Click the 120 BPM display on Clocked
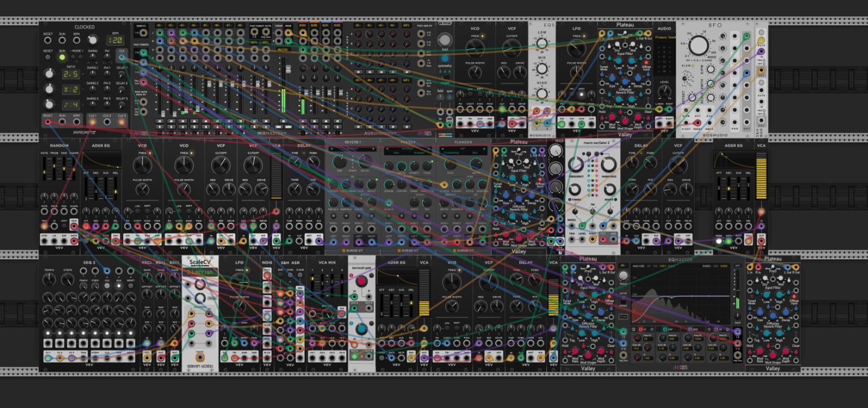 115,40
